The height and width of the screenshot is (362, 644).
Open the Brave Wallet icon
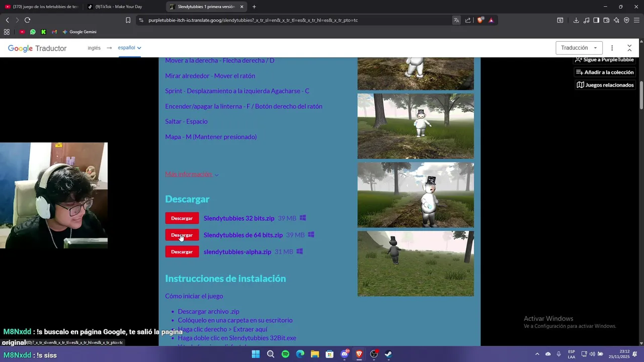coord(606,20)
